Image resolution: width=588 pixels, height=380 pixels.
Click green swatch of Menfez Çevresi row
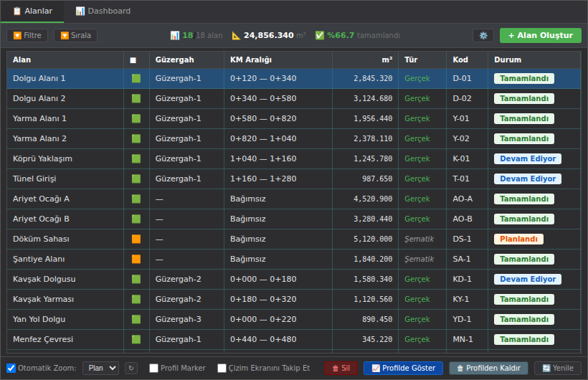coord(136,339)
